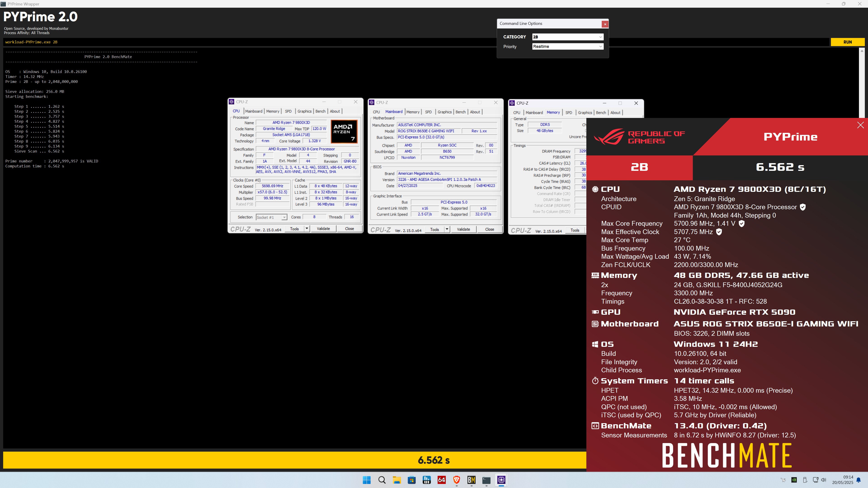868x488 pixels.
Task: Click the ROG Republic of Gamers logo
Action: coord(639,137)
